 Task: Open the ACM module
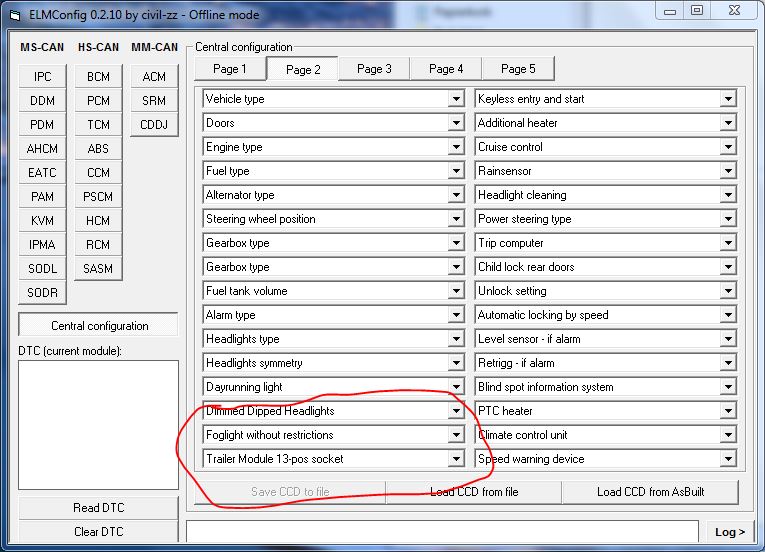[x=154, y=77]
